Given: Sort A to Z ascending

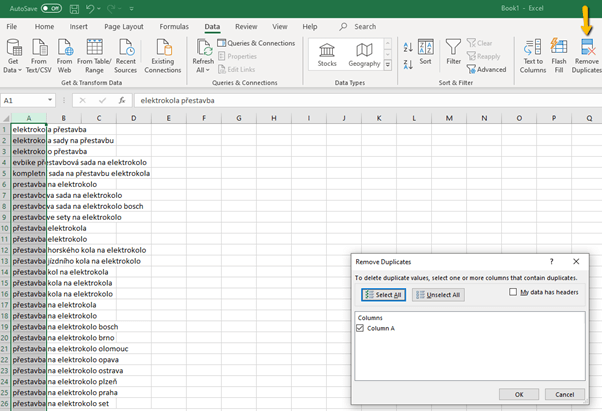Looking at the screenshot, I should 408,47.
